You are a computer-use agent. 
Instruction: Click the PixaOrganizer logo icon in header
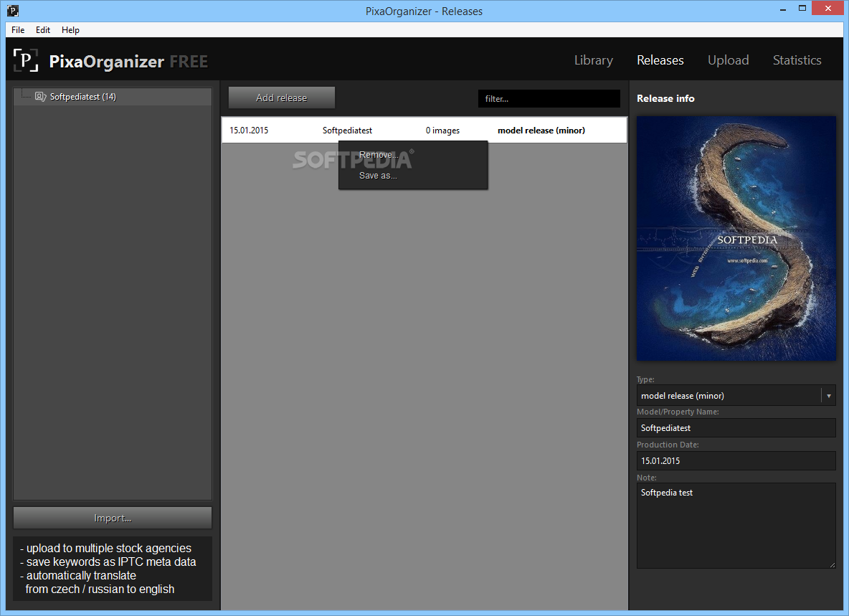click(25, 60)
